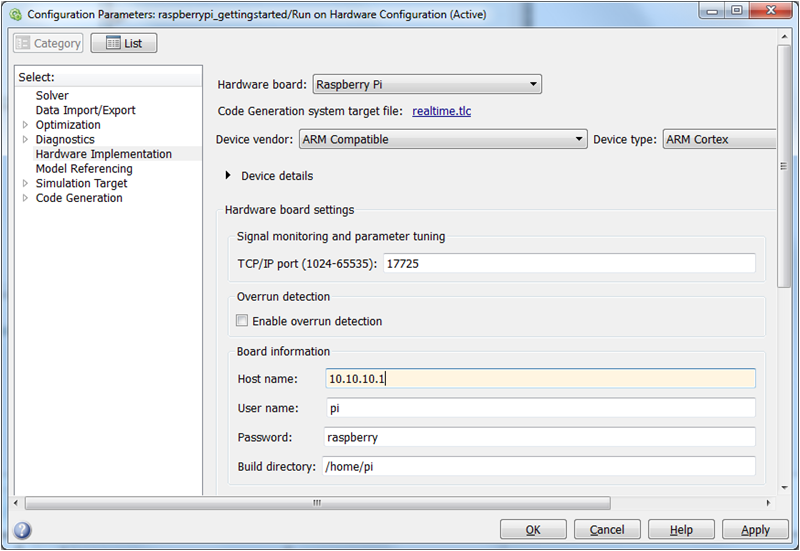The height and width of the screenshot is (551, 800).
Task: Select Simulation Target in the tree
Action: [81, 183]
